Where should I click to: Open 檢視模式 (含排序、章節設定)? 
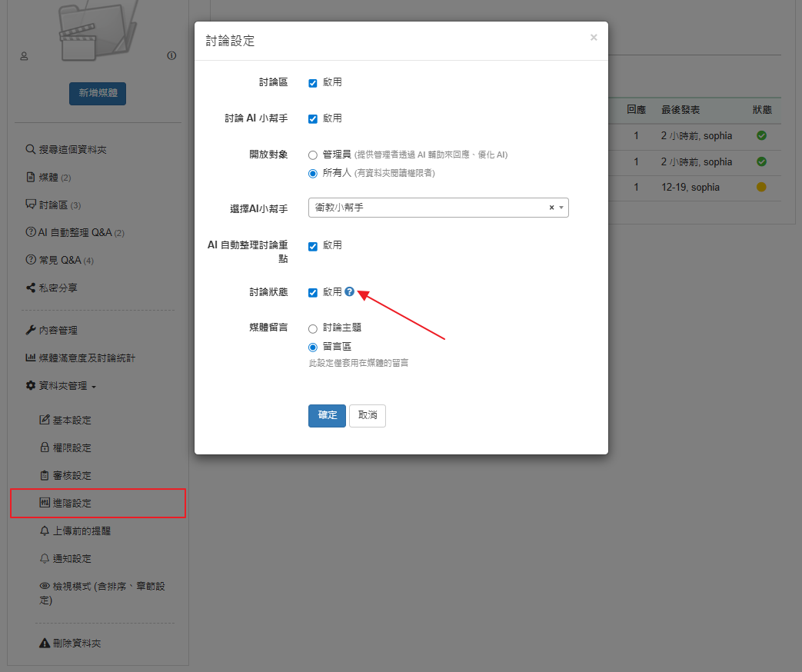tap(102, 593)
